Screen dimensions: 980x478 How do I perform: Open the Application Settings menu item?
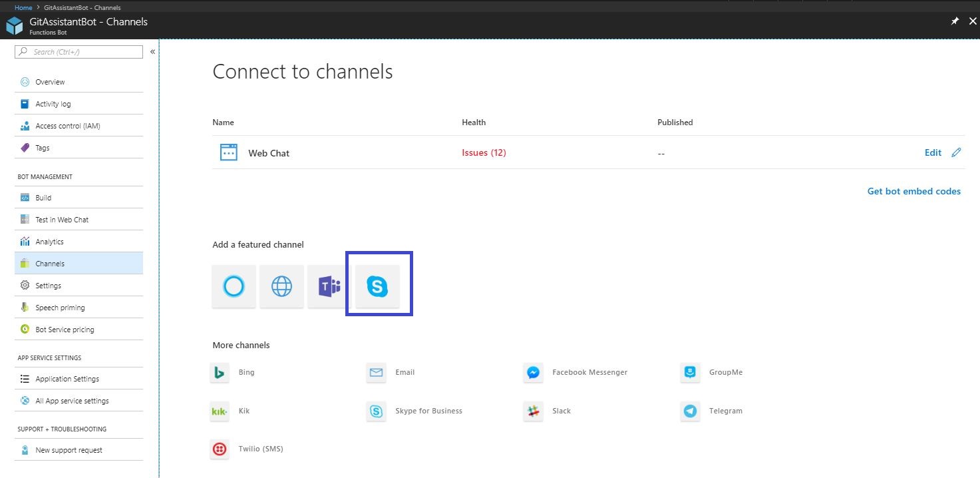(79, 379)
